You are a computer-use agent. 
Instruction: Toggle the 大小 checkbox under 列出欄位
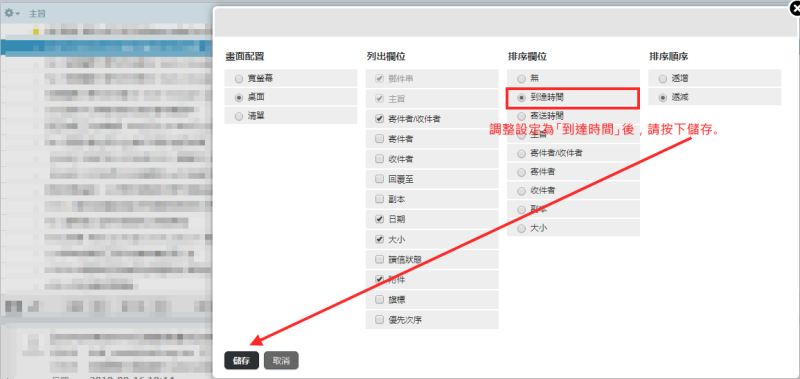pyautogui.click(x=379, y=239)
